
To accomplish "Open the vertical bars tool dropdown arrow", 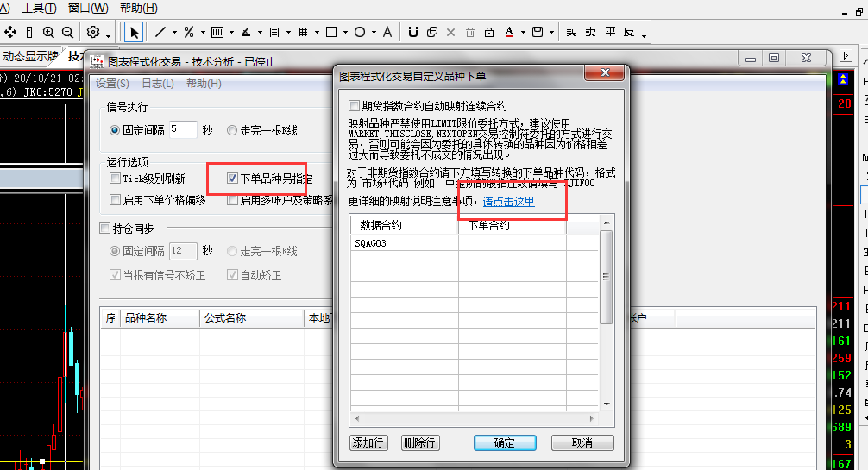I will pyautogui.click(x=231, y=33).
